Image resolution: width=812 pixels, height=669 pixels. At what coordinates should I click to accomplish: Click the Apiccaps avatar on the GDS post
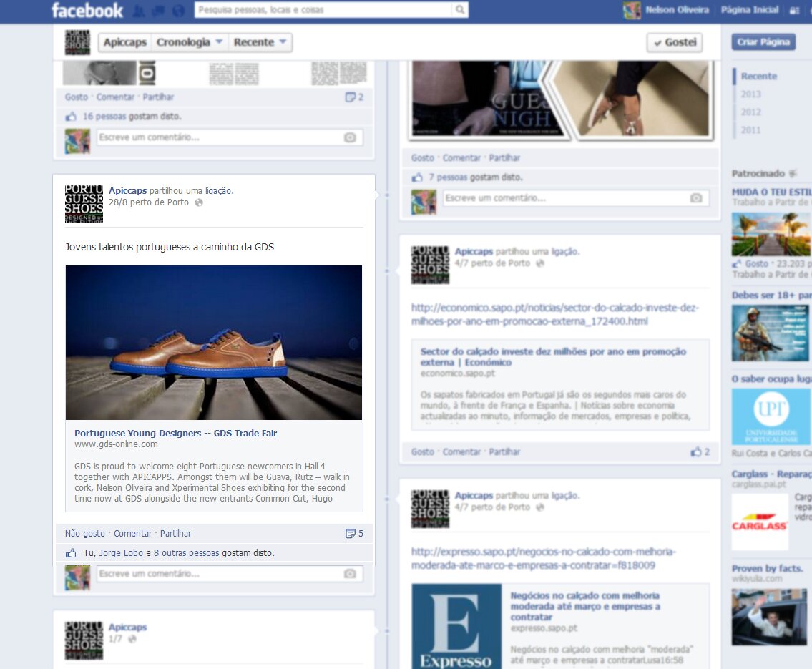click(x=84, y=204)
